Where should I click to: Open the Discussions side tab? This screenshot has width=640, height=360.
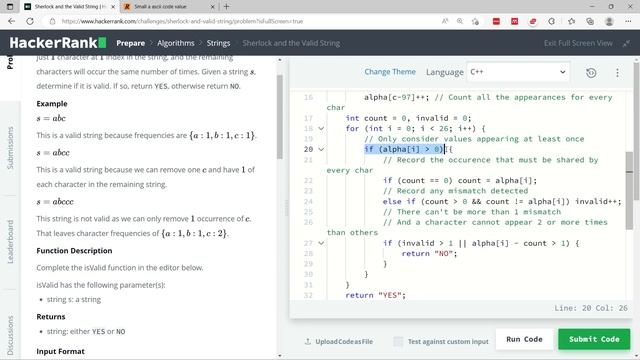10,336
